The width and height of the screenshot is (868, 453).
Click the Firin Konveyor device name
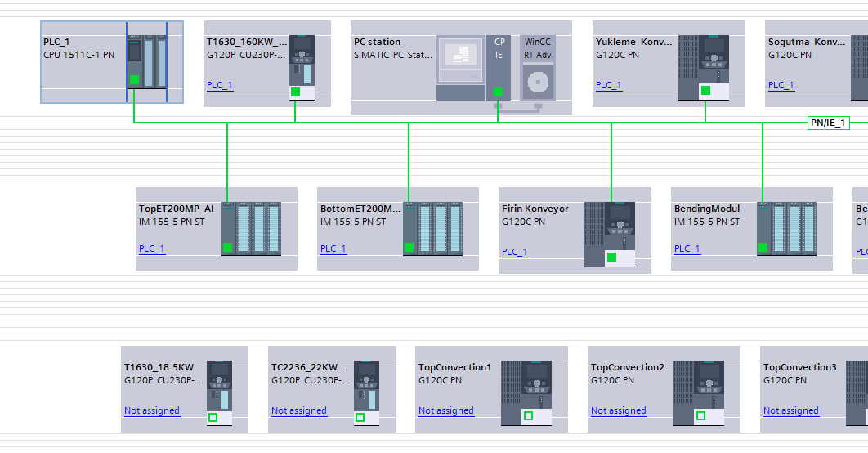535,209
